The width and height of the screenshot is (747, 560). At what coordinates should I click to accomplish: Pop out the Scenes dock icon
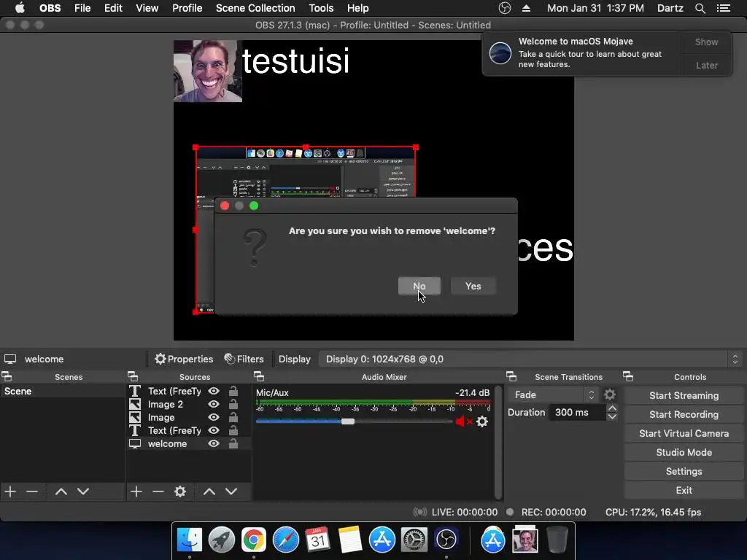click(x=7, y=377)
